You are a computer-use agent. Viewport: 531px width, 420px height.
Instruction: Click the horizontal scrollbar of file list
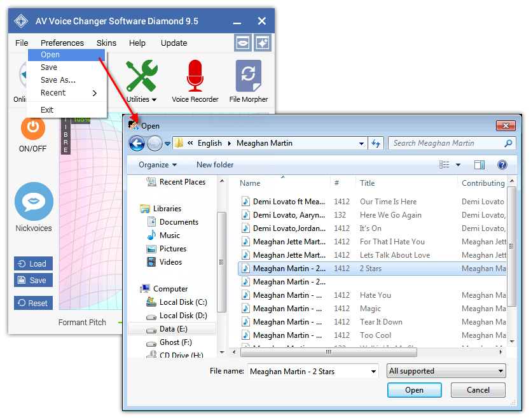[x=329, y=352]
